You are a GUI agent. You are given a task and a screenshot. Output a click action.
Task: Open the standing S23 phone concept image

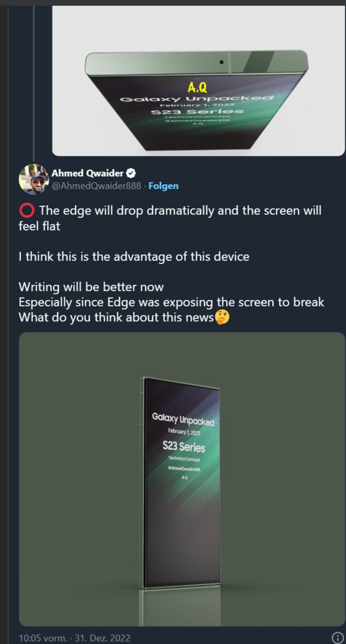pos(182,479)
